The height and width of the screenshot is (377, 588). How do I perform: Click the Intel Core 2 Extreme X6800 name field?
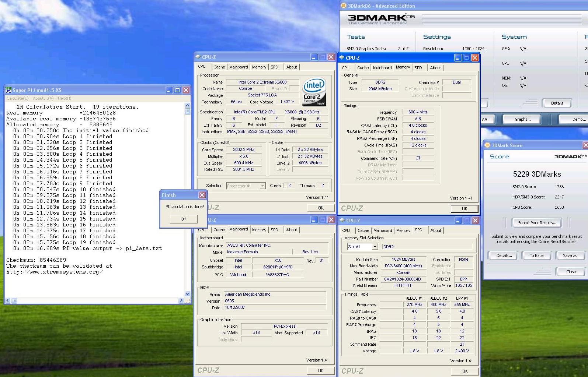262,82
